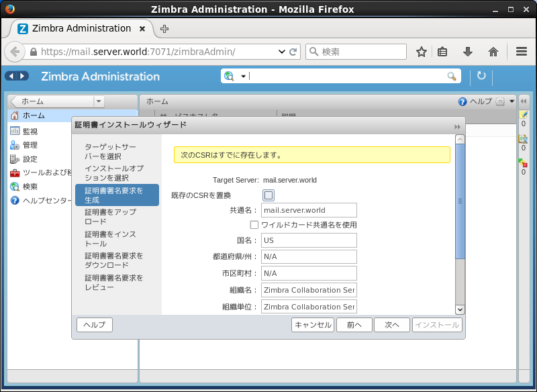Open the search type dropdown arrow in the Zimbra search box
537x392 pixels.
click(x=243, y=77)
